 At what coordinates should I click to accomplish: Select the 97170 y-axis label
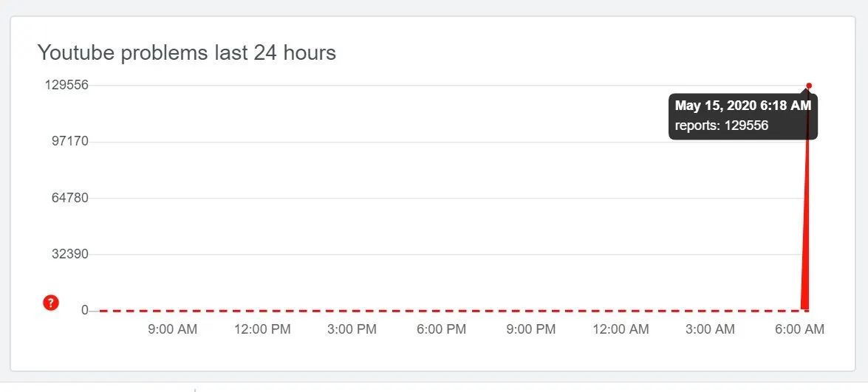[x=69, y=141]
